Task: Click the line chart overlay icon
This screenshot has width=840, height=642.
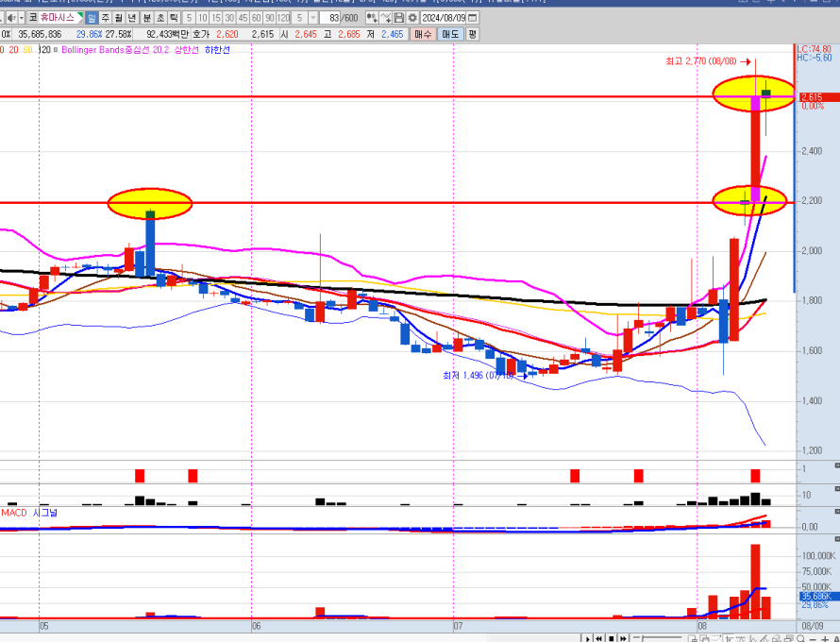Action: click(385, 18)
